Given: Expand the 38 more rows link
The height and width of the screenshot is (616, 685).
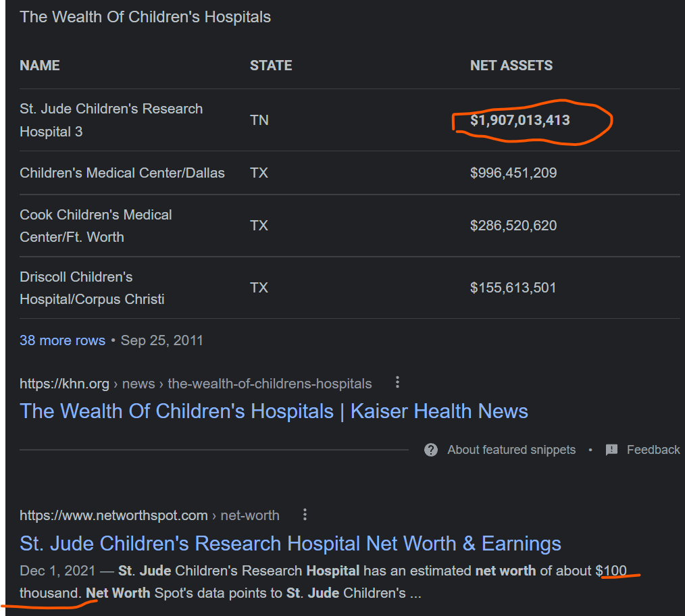Looking at the screenshot, I should pos(62,340).
